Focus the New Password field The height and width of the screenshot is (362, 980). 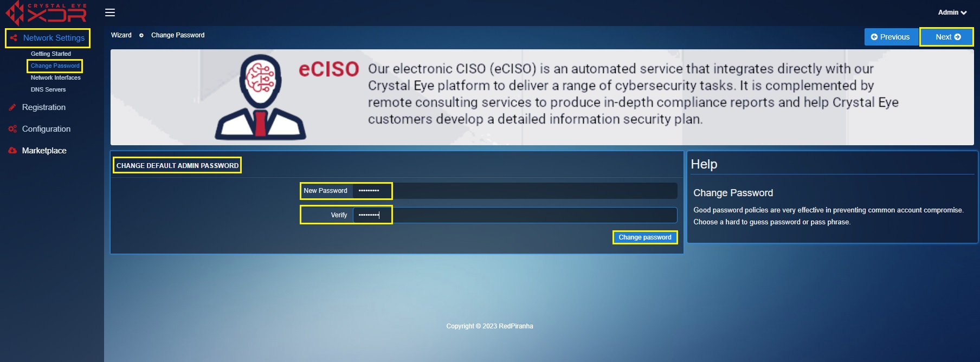[x=515, y=191]
